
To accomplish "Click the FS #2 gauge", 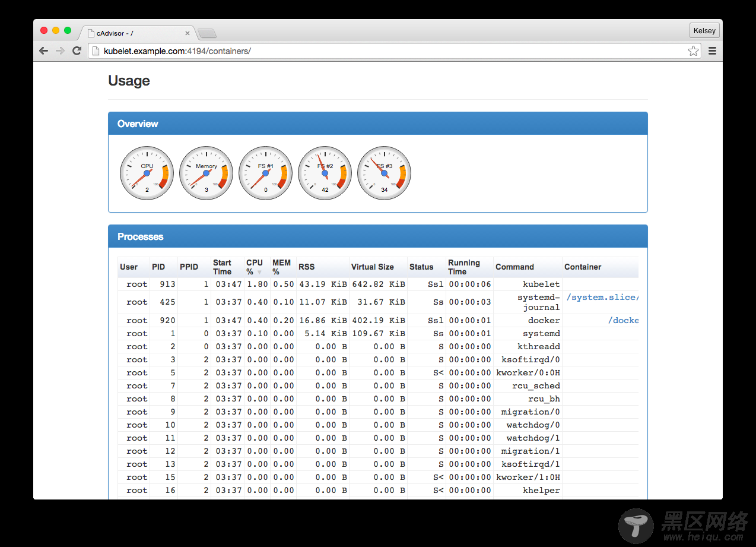I will click(325, 173).
